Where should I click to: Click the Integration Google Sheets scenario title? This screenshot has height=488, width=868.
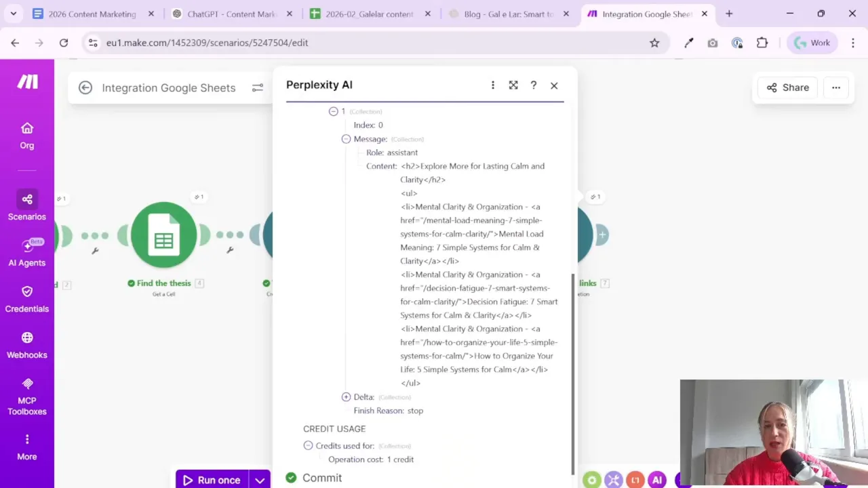[169, 87]
